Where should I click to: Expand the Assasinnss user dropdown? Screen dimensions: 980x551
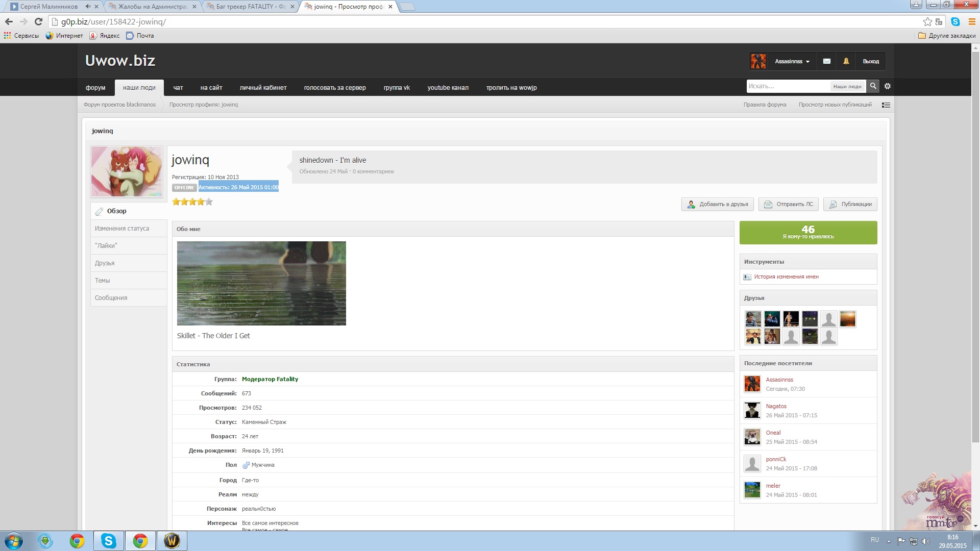(x=792, y=61)
